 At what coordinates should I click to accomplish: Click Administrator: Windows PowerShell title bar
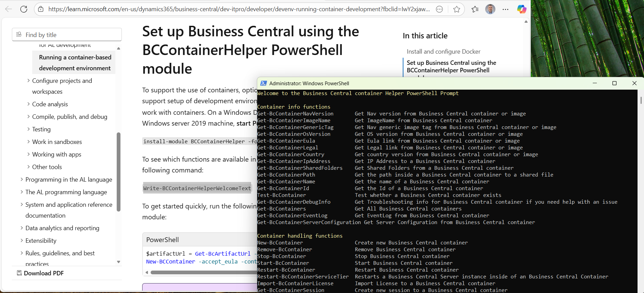coord(309,83)
